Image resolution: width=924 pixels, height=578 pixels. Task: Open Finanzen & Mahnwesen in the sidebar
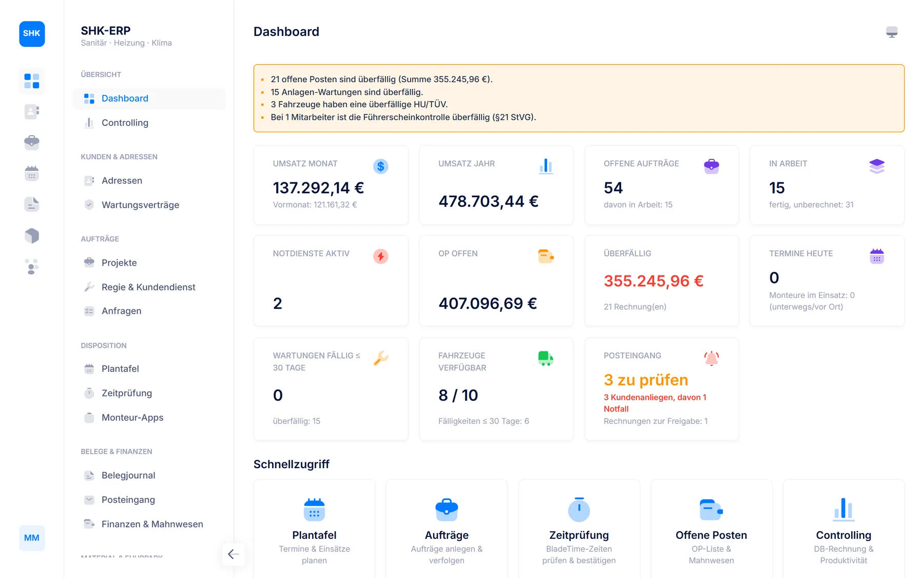coord(149,524)
